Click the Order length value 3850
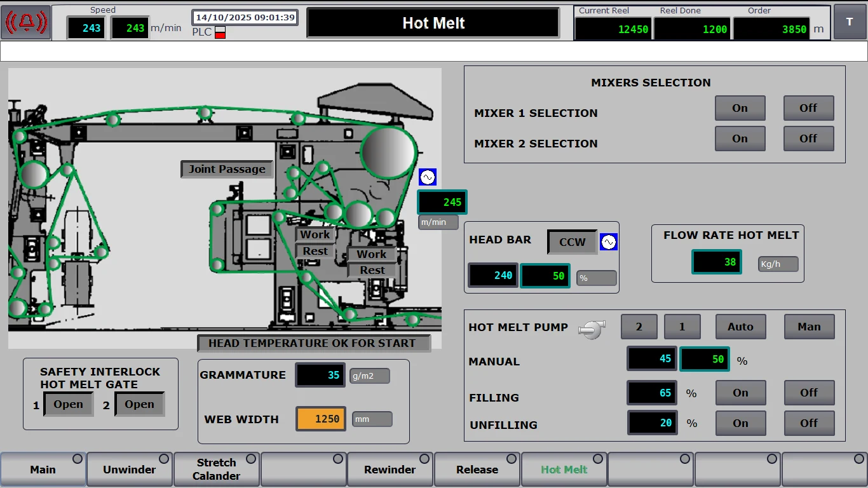This screenshot has height=488, width=868. [773, 29]
